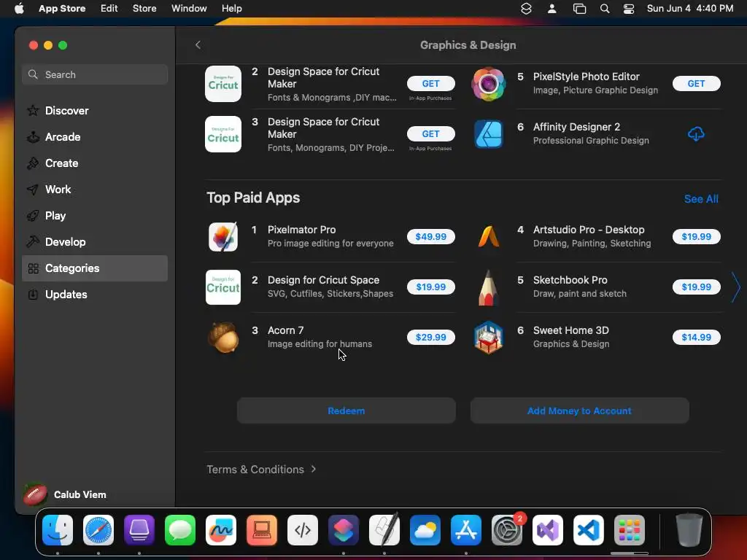Open Finder from the Dock

58,530
